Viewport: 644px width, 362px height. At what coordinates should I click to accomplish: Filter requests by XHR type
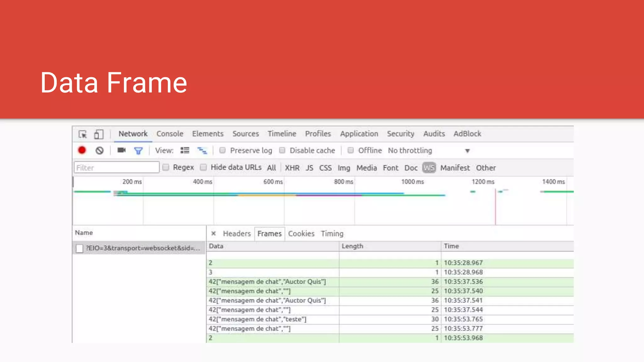pos(292,168)
